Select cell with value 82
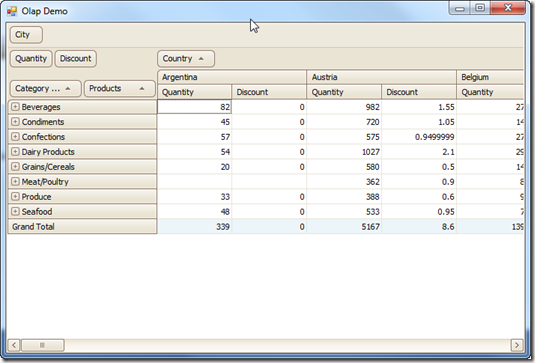535x363 pixels. tap(194, 107)
